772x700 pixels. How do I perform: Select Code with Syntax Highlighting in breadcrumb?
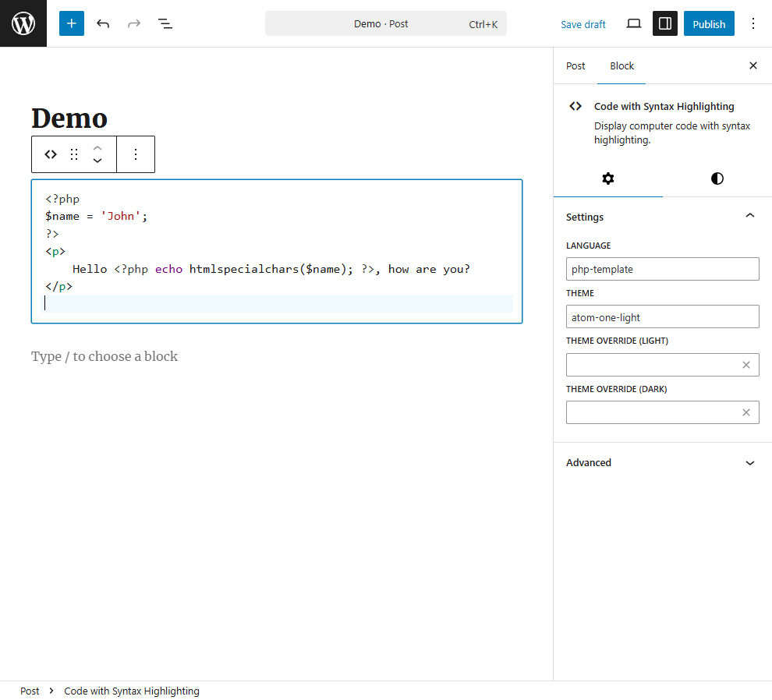click(x=132, y=691)
